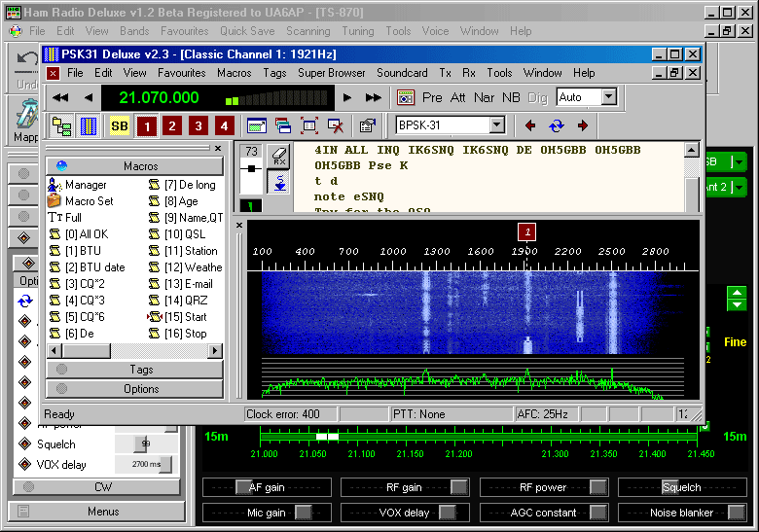Viewport: 759px width, 532px height.
Task: Toggle the Att attenuator option
Action: [x=457, y=97]
